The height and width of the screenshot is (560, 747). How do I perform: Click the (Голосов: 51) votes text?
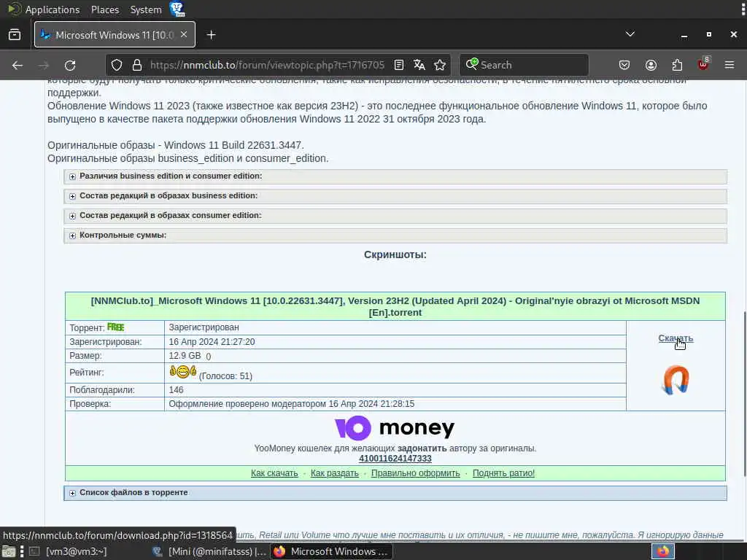pyautogui.click(x=225, y=376)
